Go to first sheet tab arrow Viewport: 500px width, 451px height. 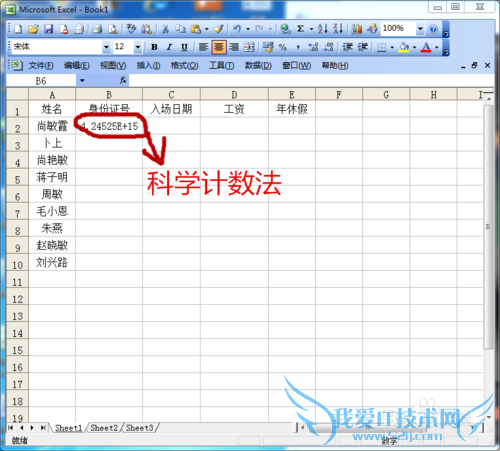point(11,428)
